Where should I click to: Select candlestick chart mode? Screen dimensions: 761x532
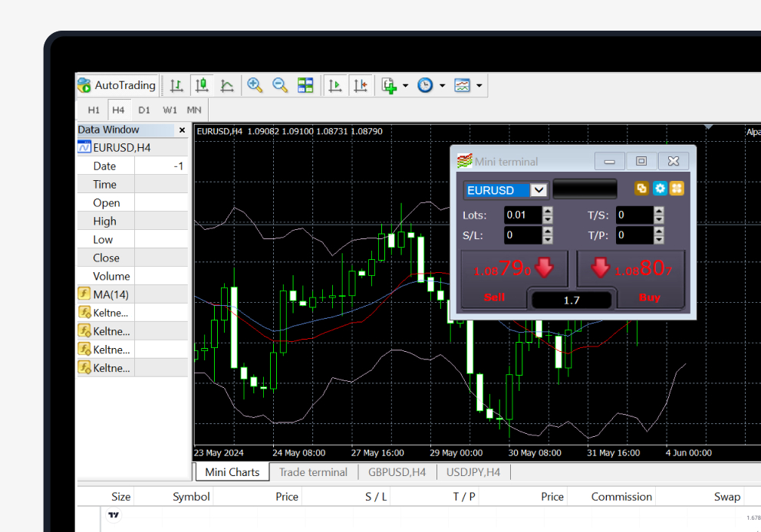pos(202,85)
